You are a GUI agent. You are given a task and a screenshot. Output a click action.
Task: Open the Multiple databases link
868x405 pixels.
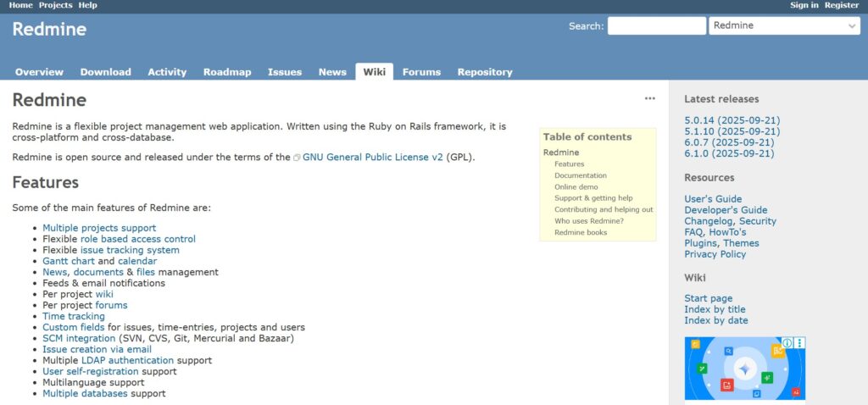pos(86,393)
